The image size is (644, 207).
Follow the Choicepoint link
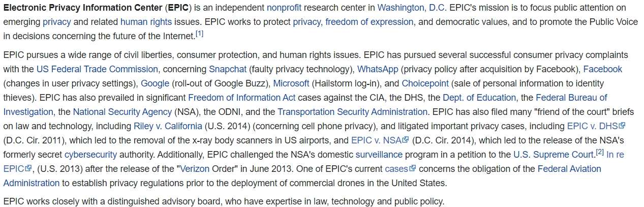point(425,83)
